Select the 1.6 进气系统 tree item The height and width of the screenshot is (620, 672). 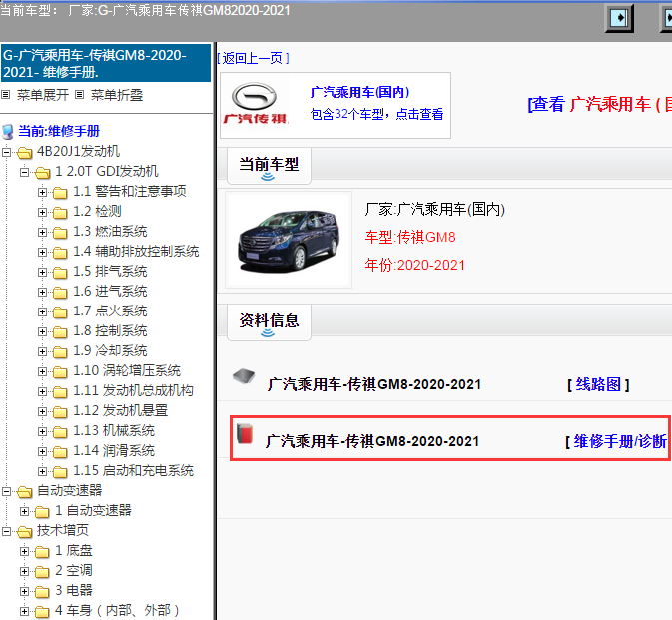click(110, 291)
